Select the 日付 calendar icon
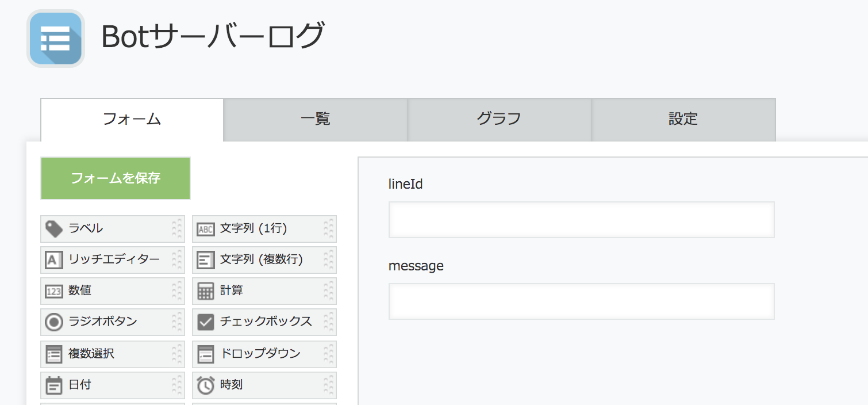 click(x=53, y=385)
